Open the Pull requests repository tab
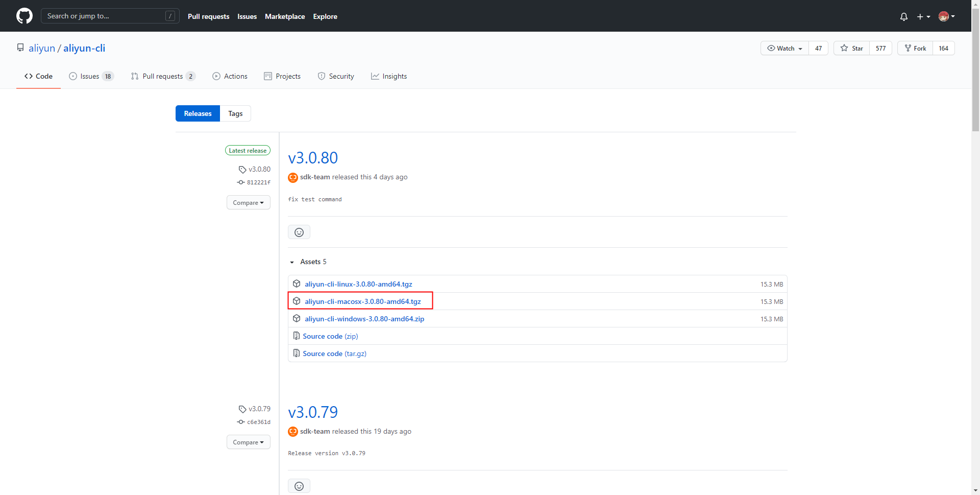 tap(163, 76)
